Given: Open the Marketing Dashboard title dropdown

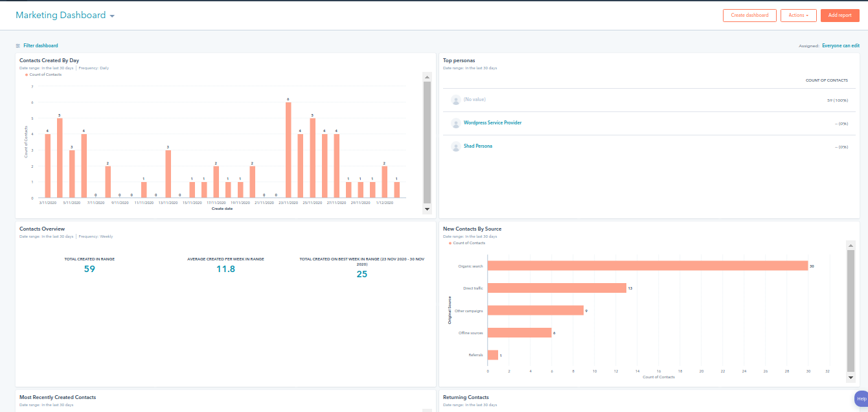Looking at the screenshot, I should tap(113, 15).
